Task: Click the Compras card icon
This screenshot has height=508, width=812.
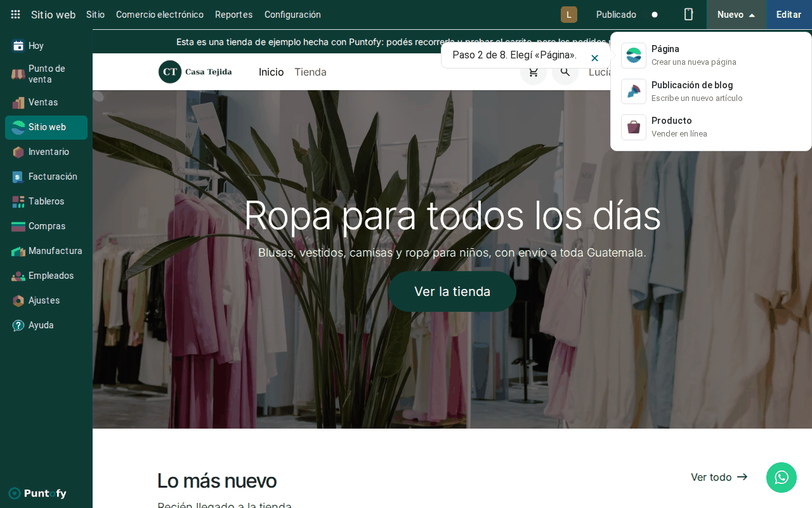Action: coord(18,226)
